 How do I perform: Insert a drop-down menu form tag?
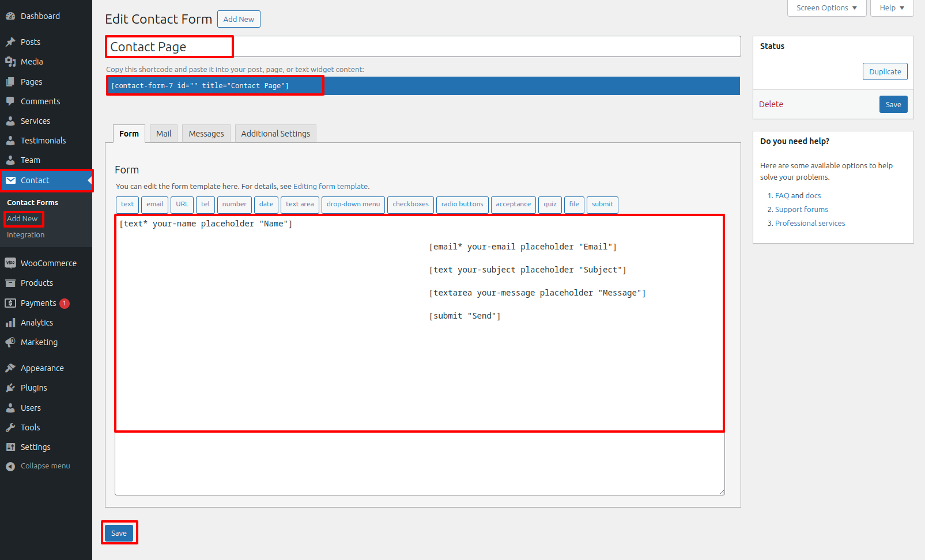353,205
